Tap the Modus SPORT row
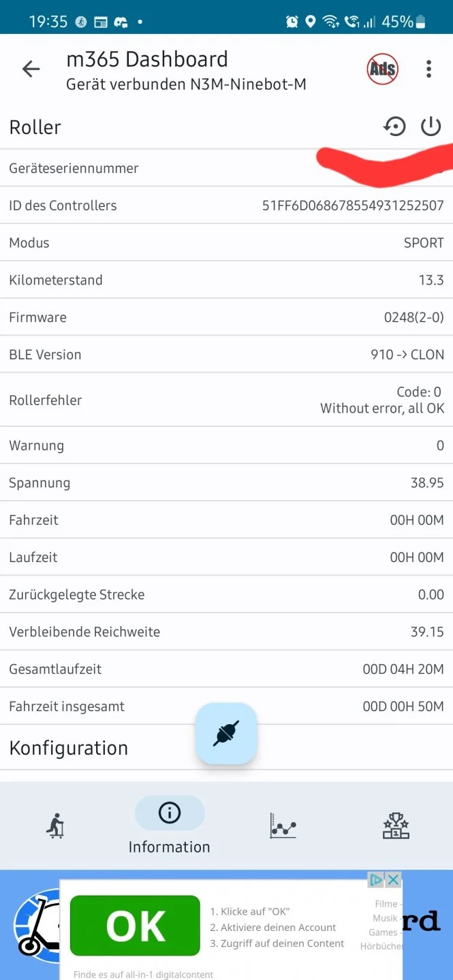The width and height of the screenshot is (453, 980). point(226,243)
